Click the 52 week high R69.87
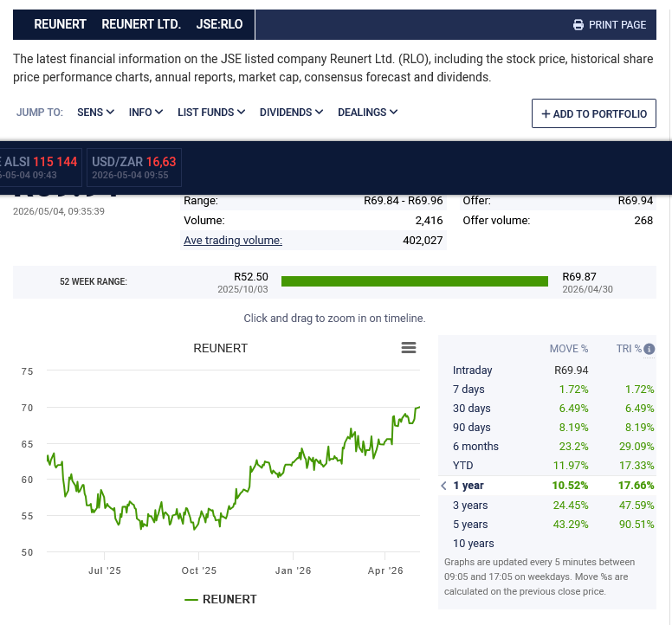 (579, 277)
